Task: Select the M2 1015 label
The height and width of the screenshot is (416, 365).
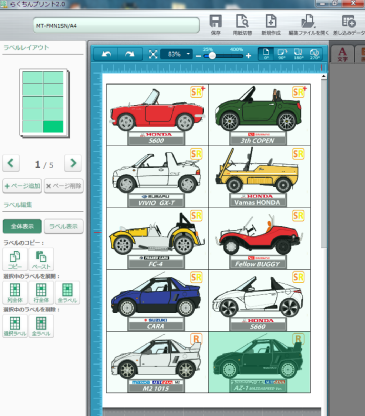Action: [x=157, y=362]
